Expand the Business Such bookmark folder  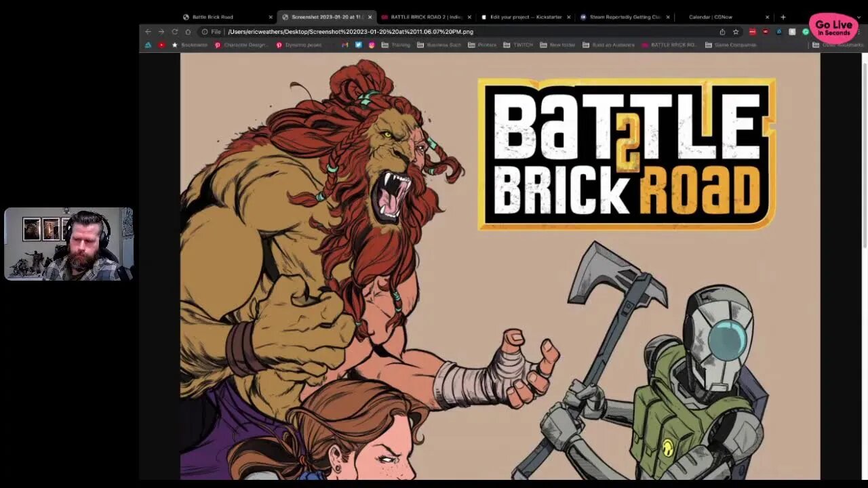[439, 45]
